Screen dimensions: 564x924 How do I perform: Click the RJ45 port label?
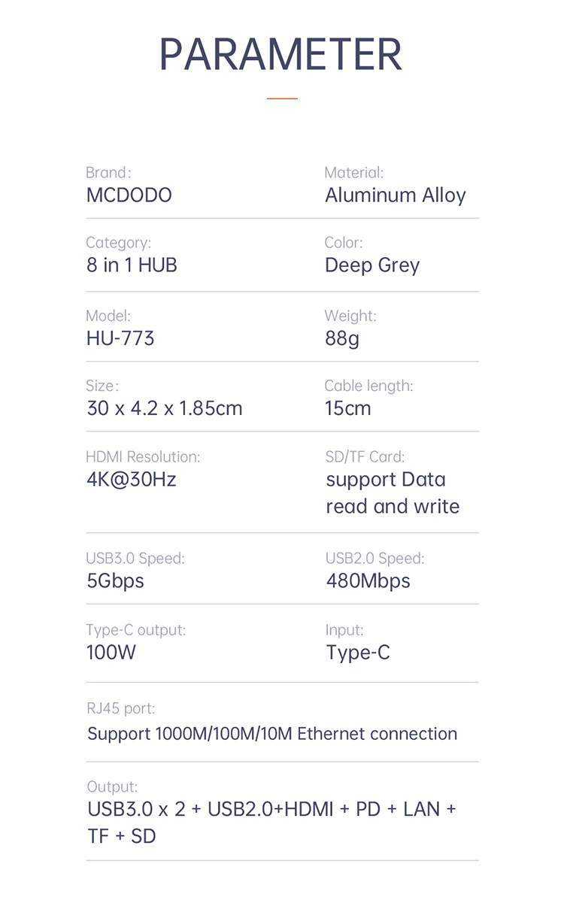[120, 708]
